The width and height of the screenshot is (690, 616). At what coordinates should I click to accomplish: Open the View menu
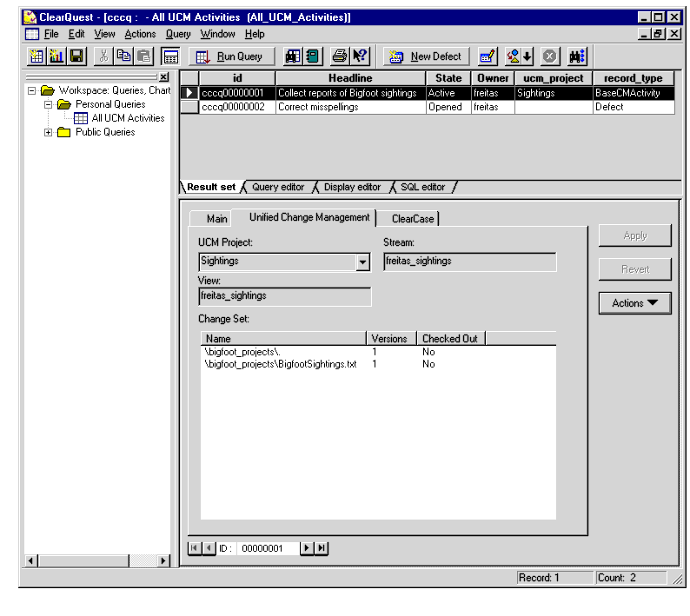click(104, 34)
